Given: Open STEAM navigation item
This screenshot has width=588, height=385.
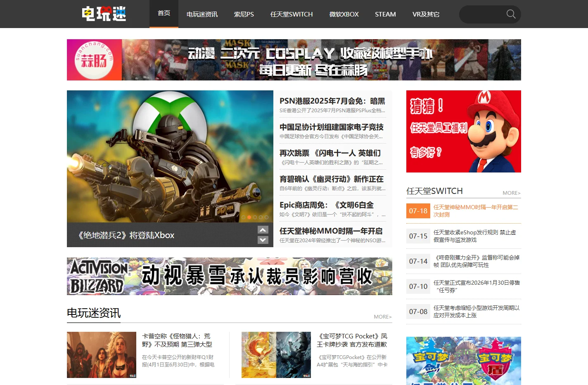Looking at the screenshot, I should pos(385,14).
